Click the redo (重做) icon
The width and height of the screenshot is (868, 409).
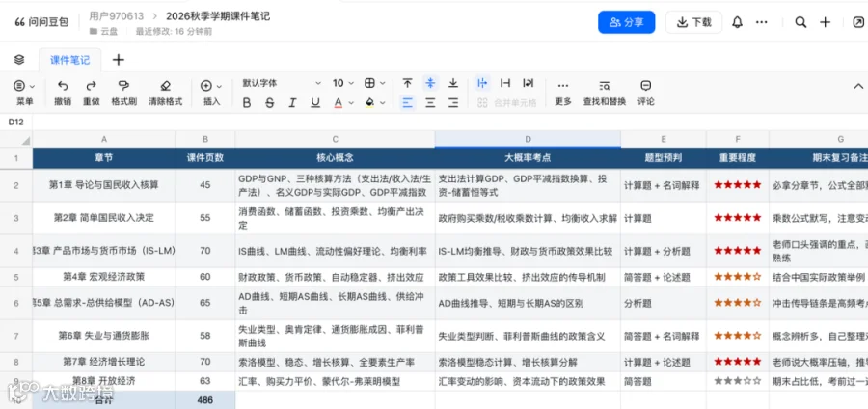[x=92, y=85]
